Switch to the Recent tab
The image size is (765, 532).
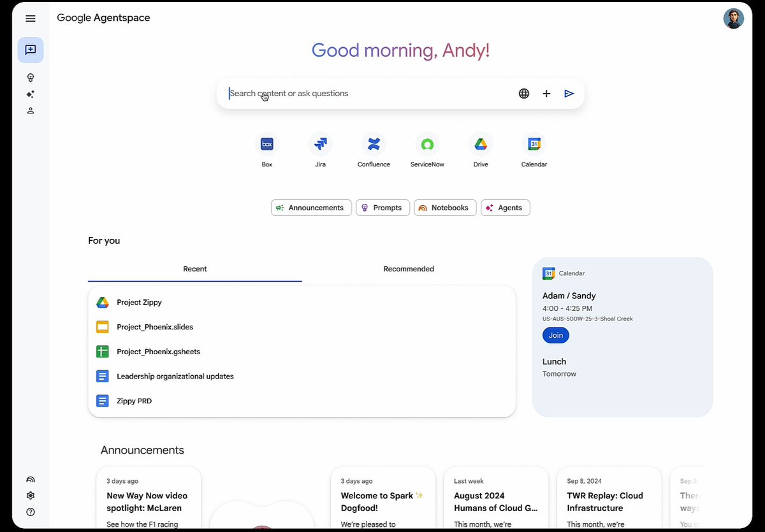coord(195,269)
